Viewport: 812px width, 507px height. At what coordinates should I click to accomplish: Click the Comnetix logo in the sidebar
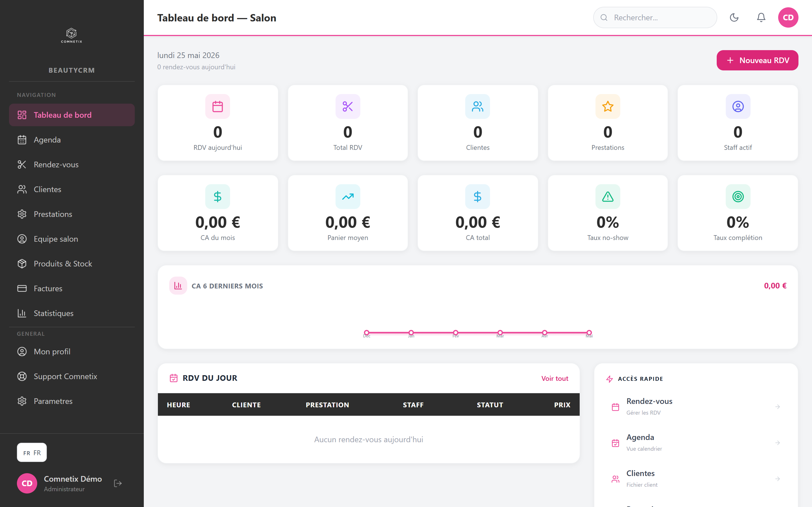tap(71, 35)
